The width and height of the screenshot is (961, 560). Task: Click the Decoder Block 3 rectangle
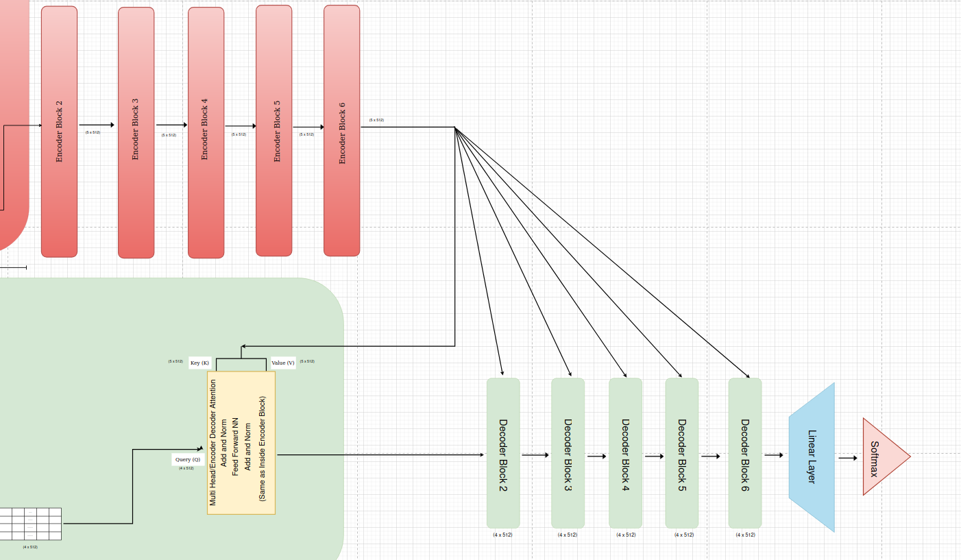[x=568, y=453]
